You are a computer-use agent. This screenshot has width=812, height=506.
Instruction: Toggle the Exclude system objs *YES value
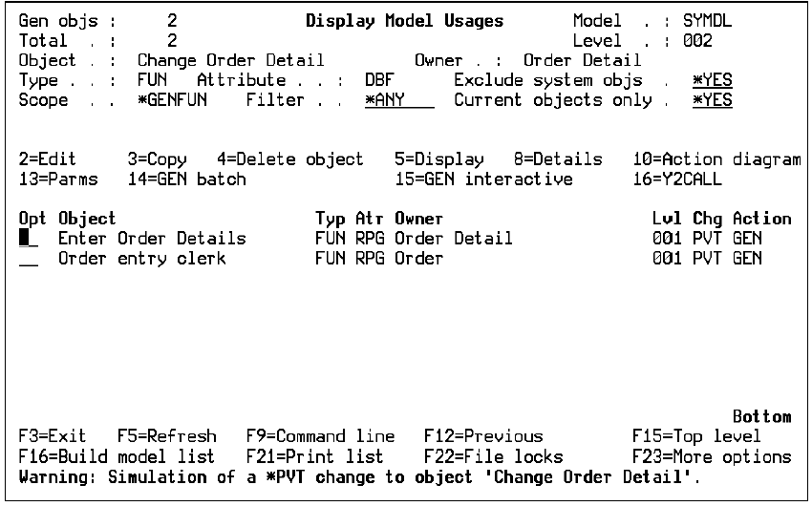pyautogui.click(x=705, y=82)
